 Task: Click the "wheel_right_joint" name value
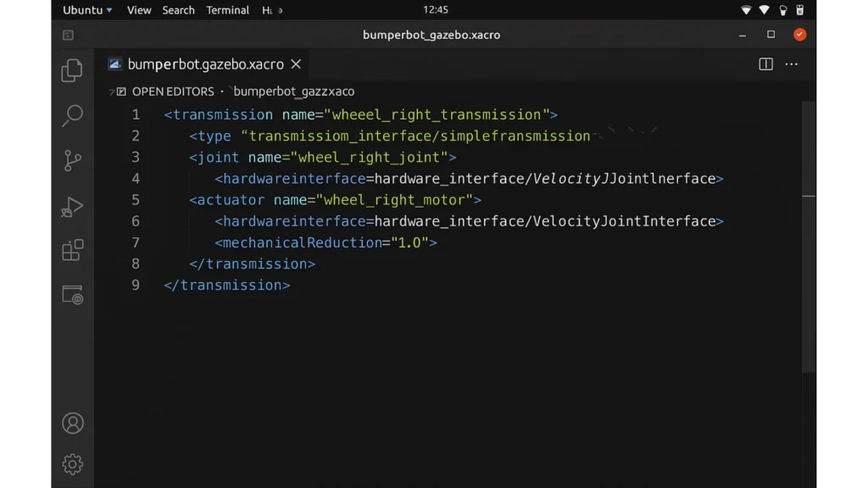coord(370,157)
